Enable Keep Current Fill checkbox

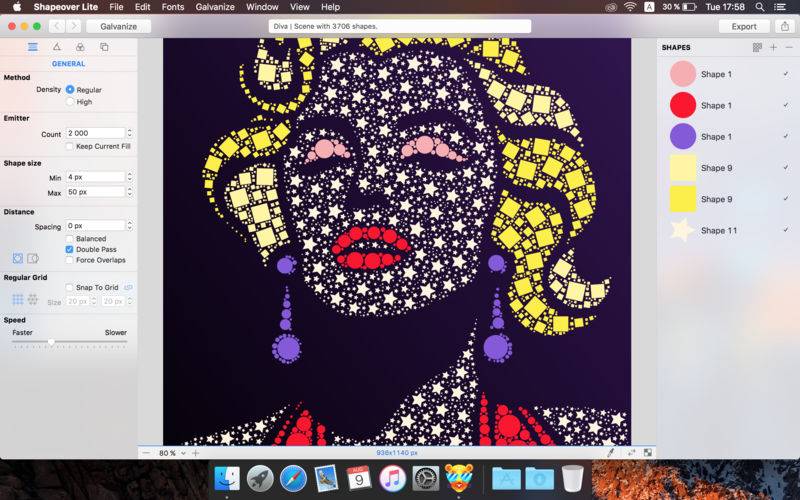click(x=69, y=146)
